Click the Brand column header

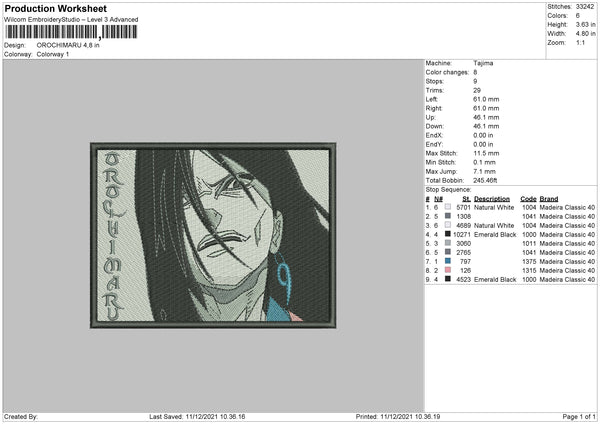[549, 199]
